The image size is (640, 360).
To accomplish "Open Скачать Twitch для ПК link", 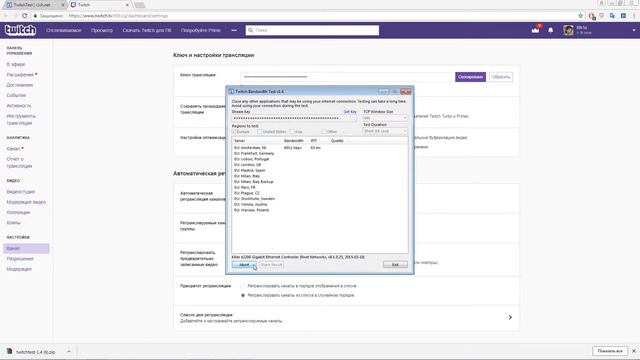I will [147, 30].
